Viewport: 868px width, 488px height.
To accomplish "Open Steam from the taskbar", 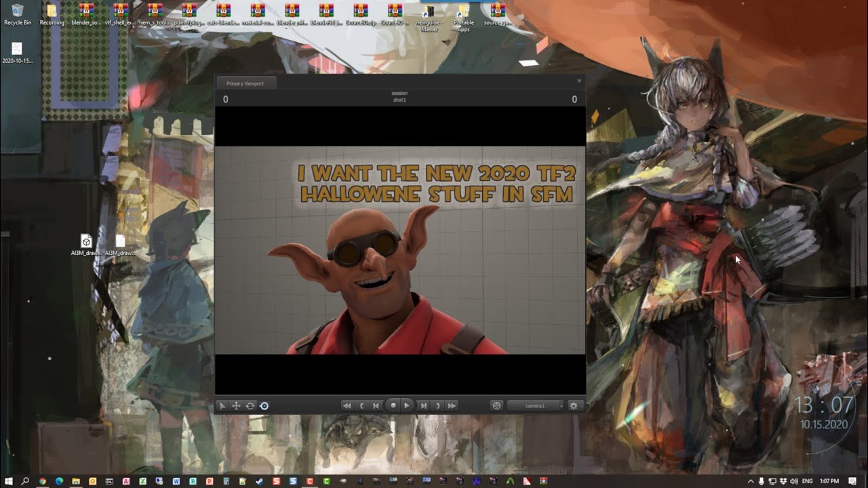I will [259, 481].
